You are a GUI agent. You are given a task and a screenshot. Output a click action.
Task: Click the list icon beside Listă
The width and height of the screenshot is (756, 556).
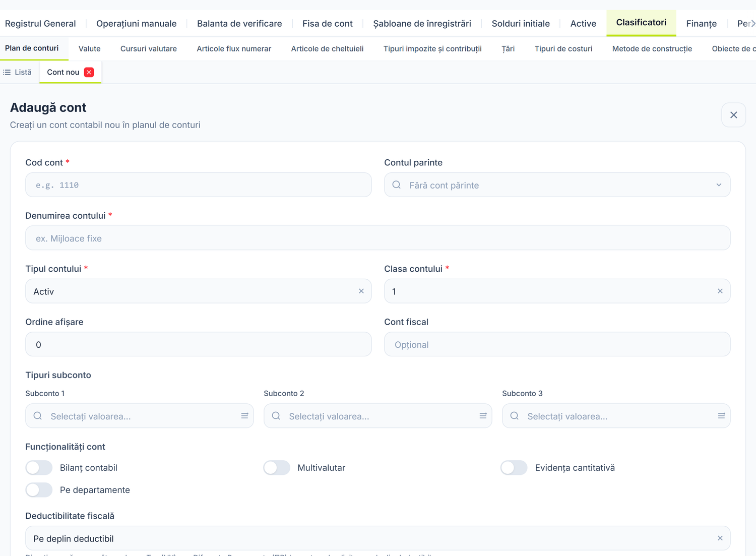point(7,72)
